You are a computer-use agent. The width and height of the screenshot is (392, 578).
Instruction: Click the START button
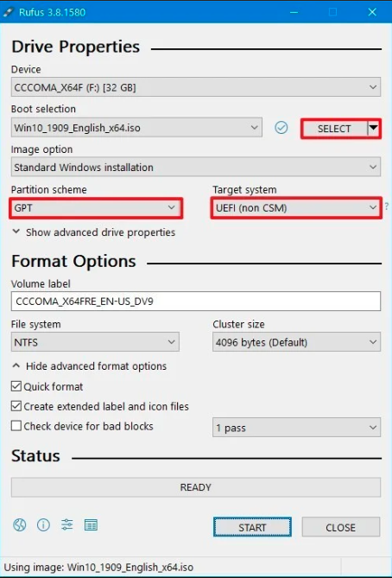coord(252,527)
